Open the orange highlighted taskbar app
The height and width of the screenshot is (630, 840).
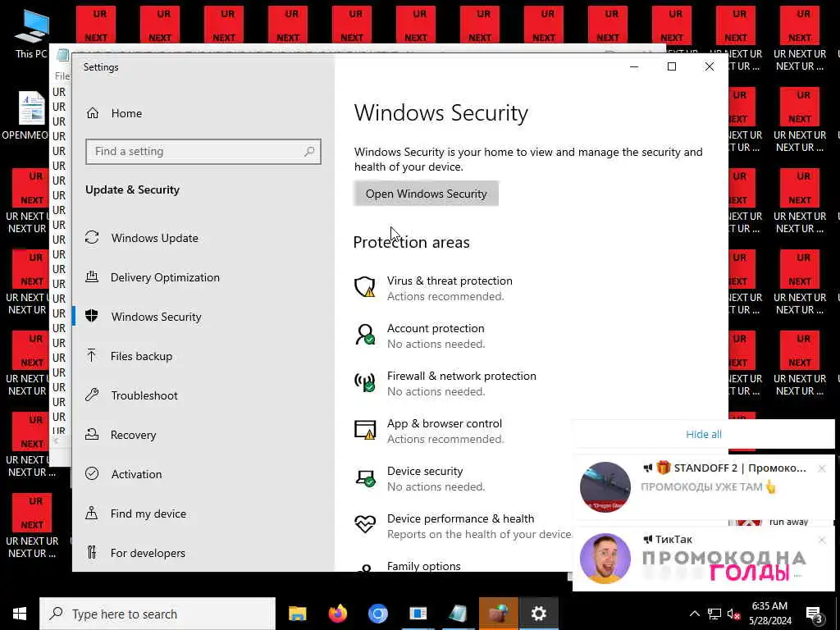(x=498, y=614)
